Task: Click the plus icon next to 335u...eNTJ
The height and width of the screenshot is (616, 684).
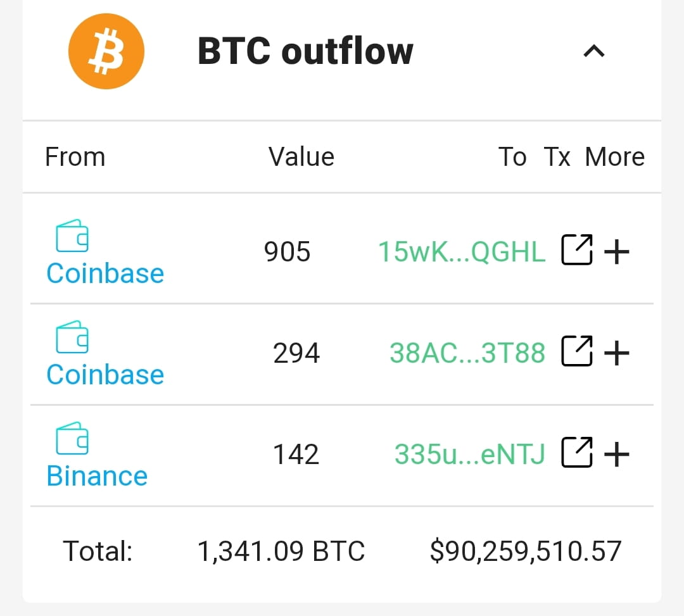Action: coord(617,453)
